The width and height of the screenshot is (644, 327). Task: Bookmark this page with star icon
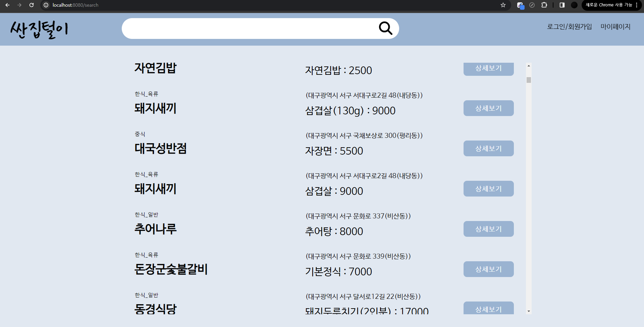pos(503,5)
